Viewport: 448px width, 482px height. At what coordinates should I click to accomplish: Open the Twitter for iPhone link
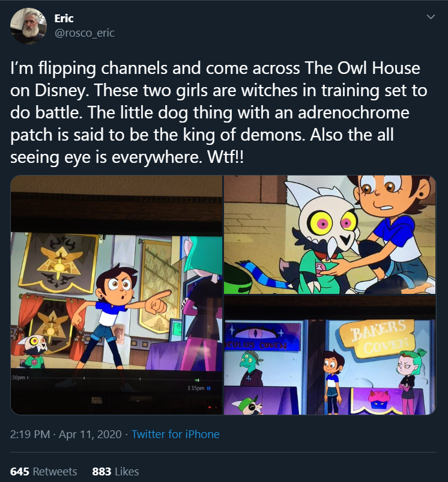(175, 434)
